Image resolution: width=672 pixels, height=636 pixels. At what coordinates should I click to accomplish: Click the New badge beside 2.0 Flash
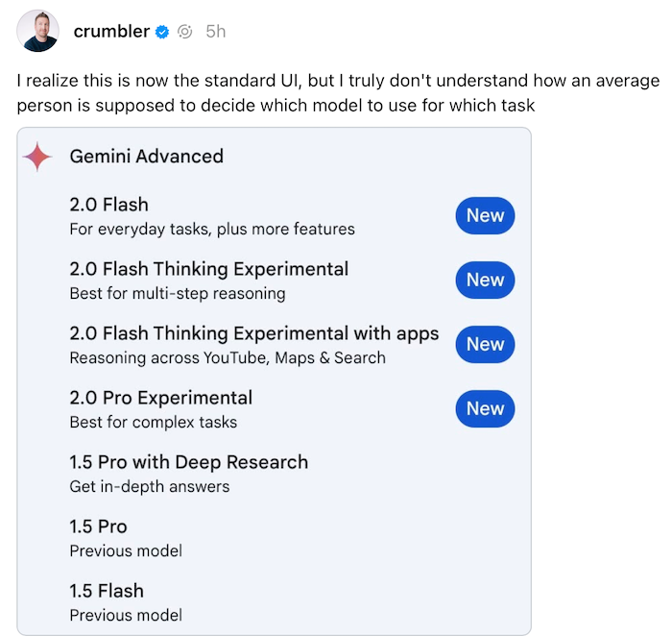[485, 216]
